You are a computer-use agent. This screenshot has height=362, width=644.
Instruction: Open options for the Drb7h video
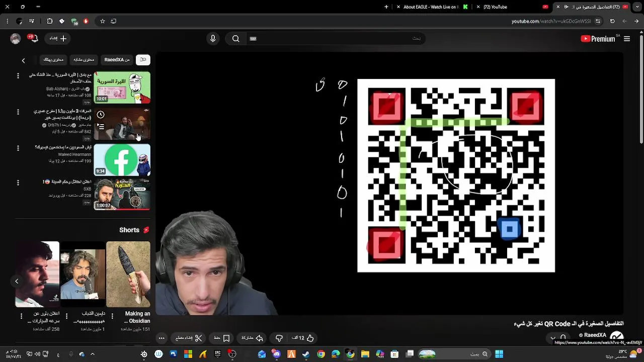click(18, 112)
